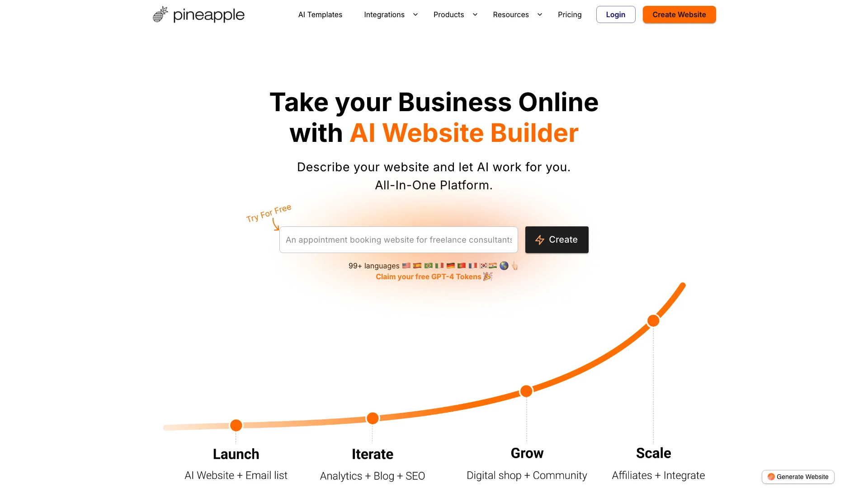Select the Pricing menu item

point(569,14)
